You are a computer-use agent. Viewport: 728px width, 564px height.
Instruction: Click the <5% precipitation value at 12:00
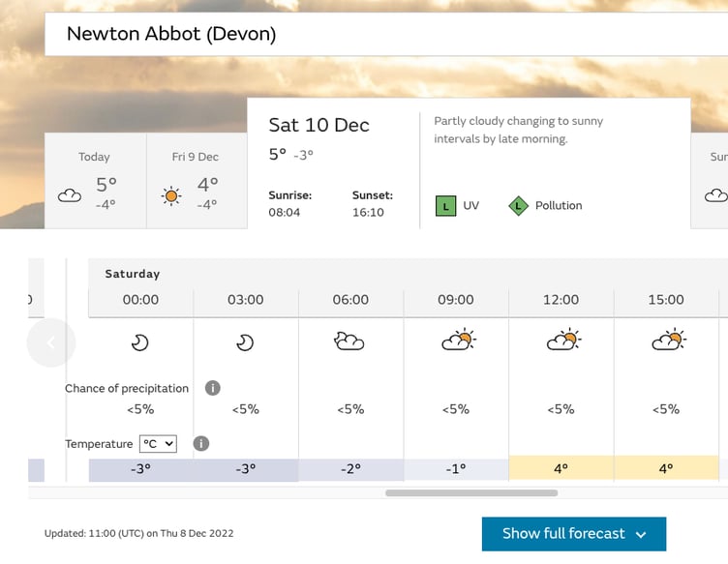(561, 409)
